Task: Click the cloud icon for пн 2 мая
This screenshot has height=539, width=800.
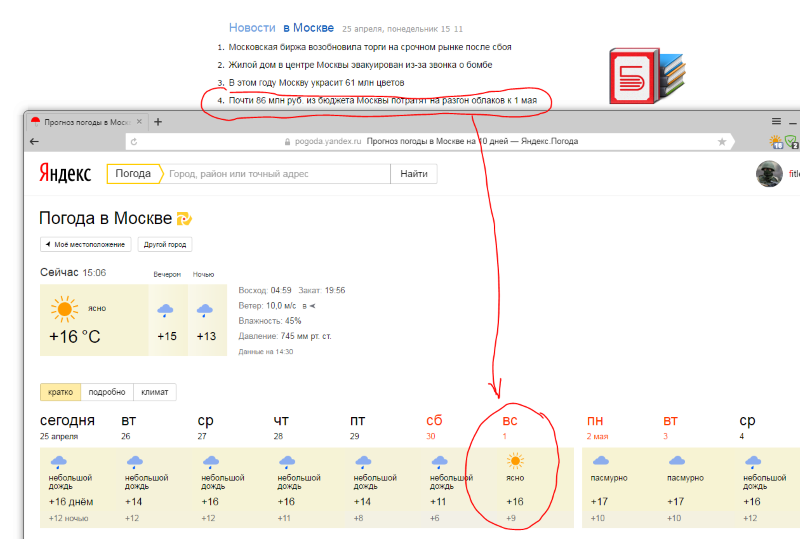Action: point(601,460)
